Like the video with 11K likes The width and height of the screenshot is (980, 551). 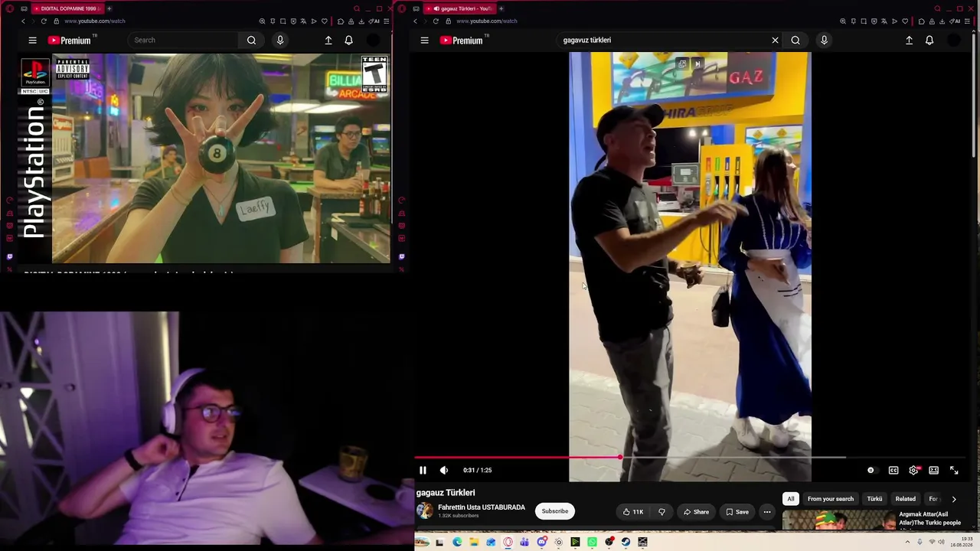[632, 512]
